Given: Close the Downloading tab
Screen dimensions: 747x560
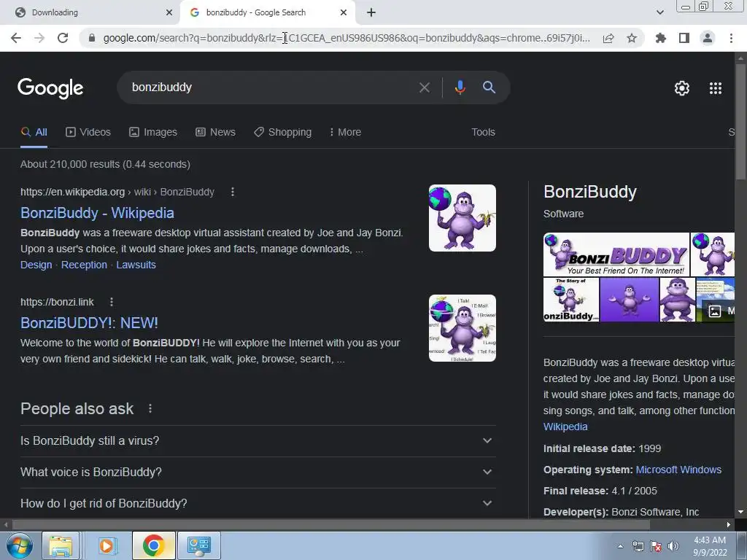Looking at the screenshot, I should point(169,13).
